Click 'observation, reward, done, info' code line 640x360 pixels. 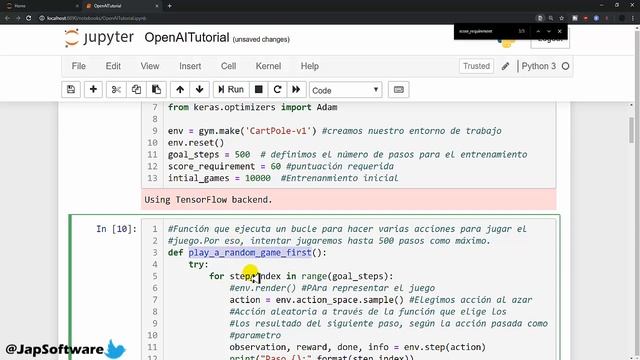pyautogui.click(x=358, y=347)
